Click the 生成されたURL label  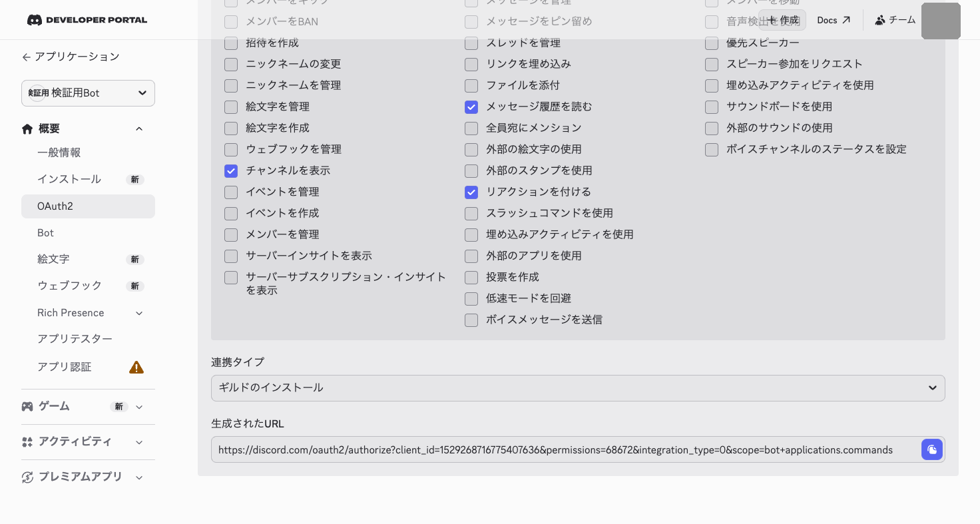pyautogui.click(x=248, y=423)
